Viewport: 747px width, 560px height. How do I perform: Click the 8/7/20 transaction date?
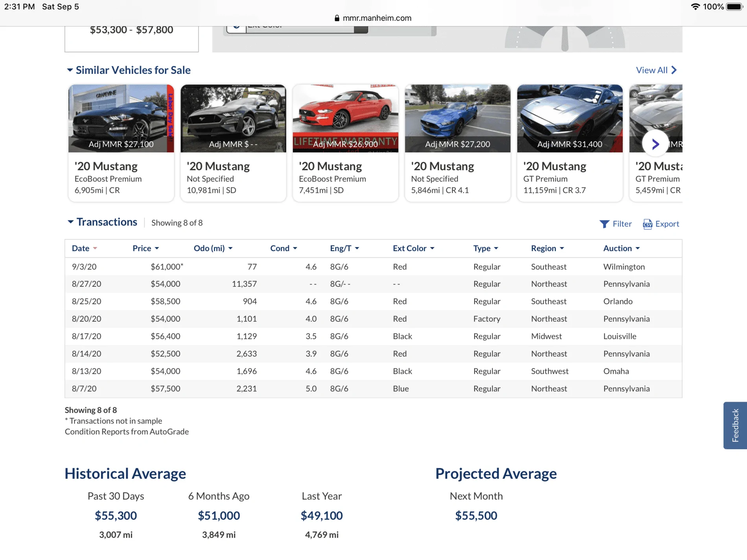pyautogui.click(x=84, y=389)
